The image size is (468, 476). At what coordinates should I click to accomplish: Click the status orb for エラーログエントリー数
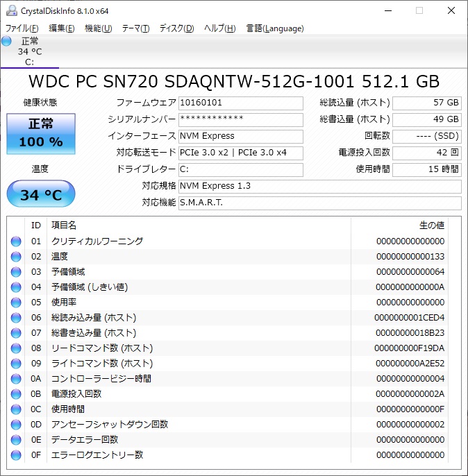[x=16, y=455]
